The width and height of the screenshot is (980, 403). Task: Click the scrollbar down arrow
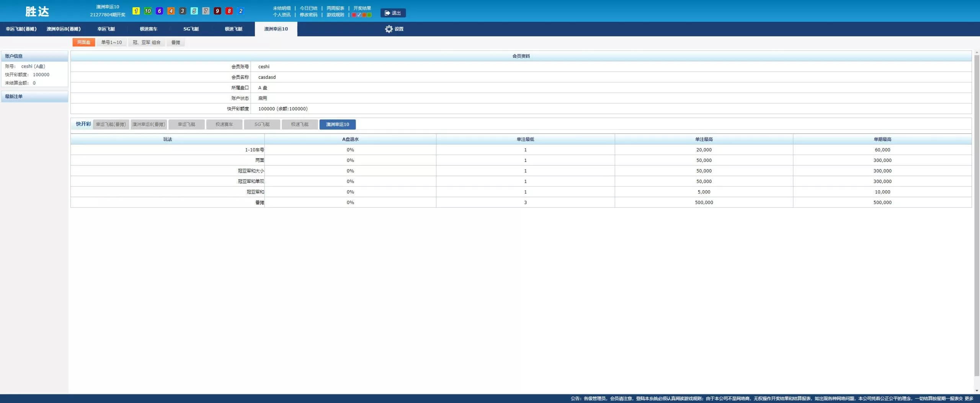(977, 390)
